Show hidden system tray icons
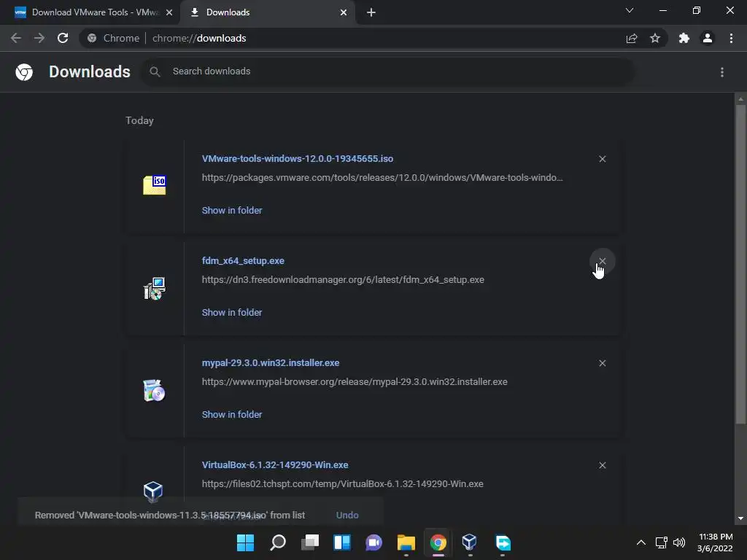Image resolution: width=747 pixels, height=560 pixels. [641, 542]
